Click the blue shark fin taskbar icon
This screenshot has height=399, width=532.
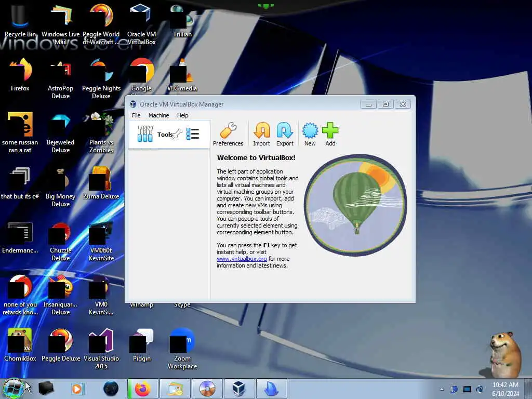[271, 389]
